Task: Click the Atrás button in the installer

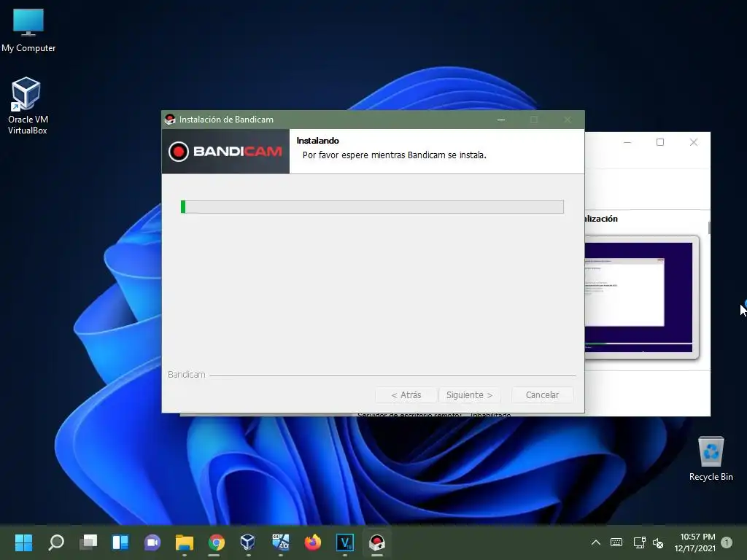Action: [406, 394]
